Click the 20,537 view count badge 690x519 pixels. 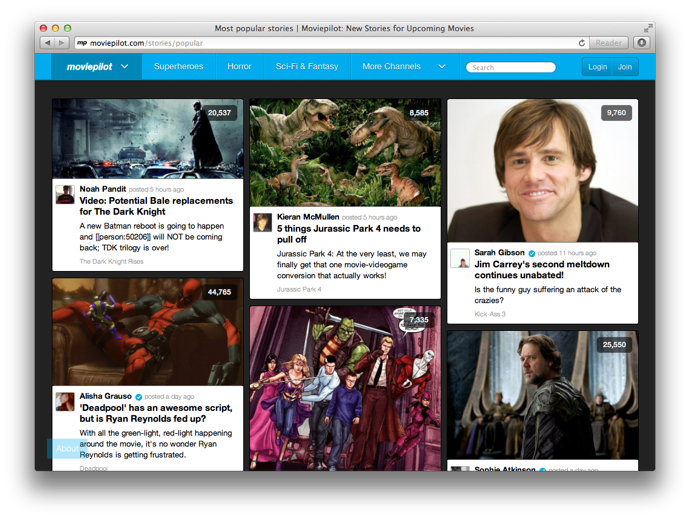[x=219, y=113]
